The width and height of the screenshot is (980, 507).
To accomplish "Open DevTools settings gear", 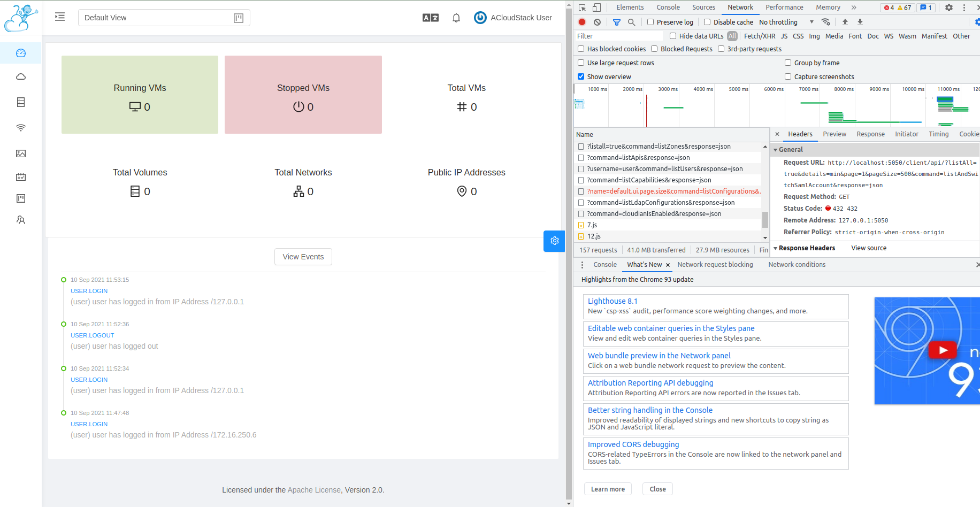I will tap(949, 7).
